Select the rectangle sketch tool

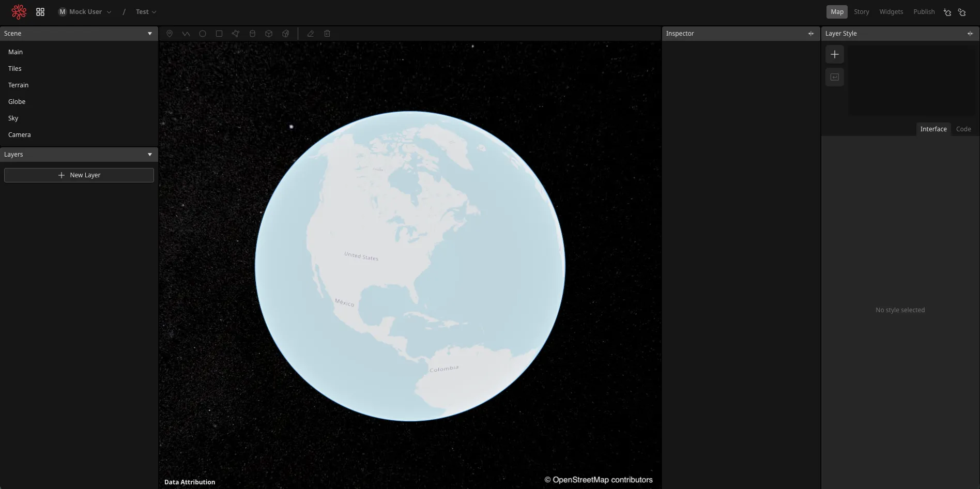click(x=219, y=34)
